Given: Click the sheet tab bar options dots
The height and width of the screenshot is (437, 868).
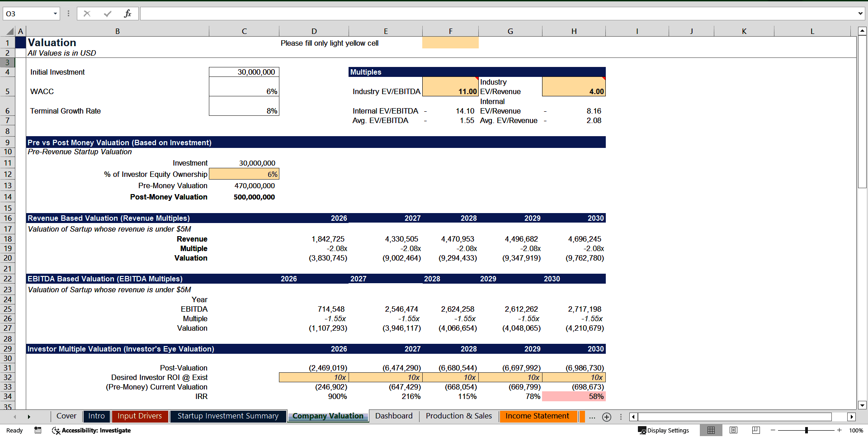Looking at the screenshot, I should (621, 417).
